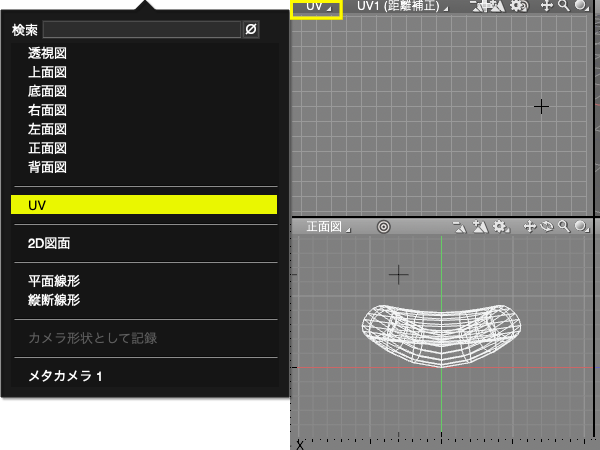The image size is (600, 450).
Task: Open the gear settings icon in UV pane
Action: click(517, 6)
